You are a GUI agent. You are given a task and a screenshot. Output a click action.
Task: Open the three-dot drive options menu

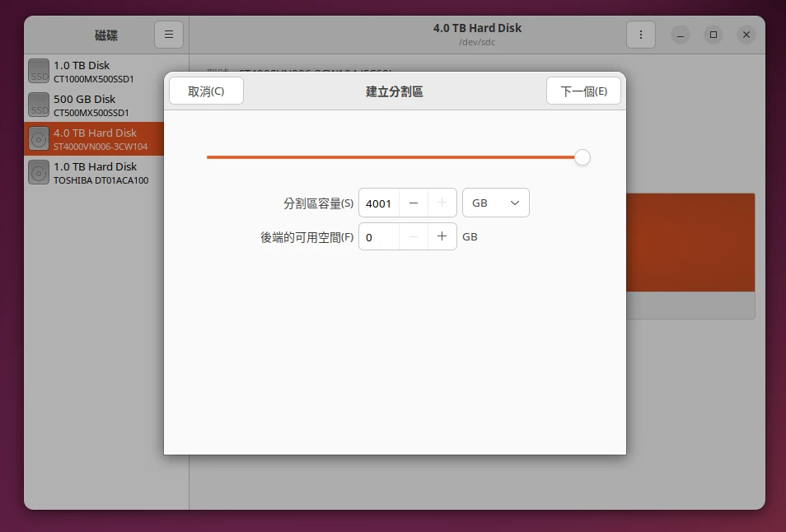pyautogui.click(x=641, y=35)
